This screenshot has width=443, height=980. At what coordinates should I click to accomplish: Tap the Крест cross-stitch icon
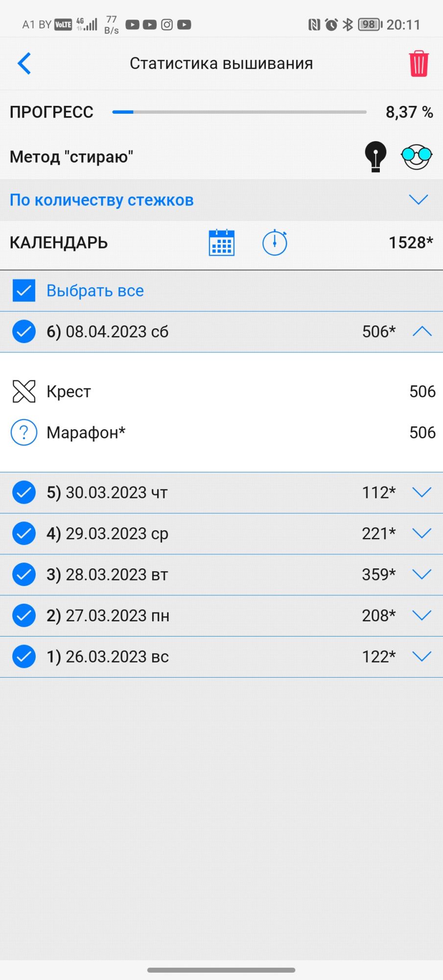pos(24,392)
